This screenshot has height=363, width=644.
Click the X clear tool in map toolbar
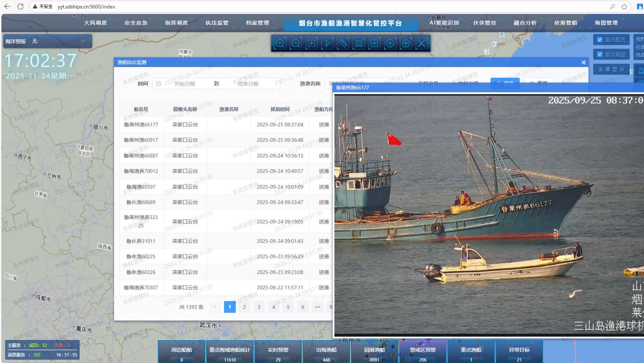(421, 43)
